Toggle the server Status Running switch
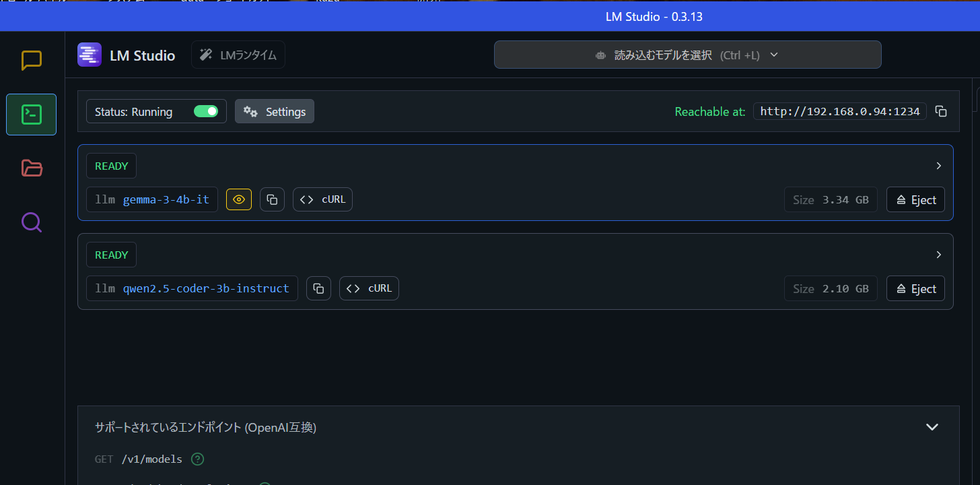The height and width of the screenshot is (485, 980). [206, 112]
